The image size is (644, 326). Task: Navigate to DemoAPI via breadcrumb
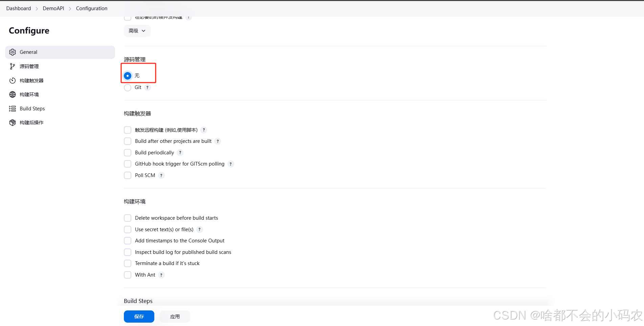(53, 8)
